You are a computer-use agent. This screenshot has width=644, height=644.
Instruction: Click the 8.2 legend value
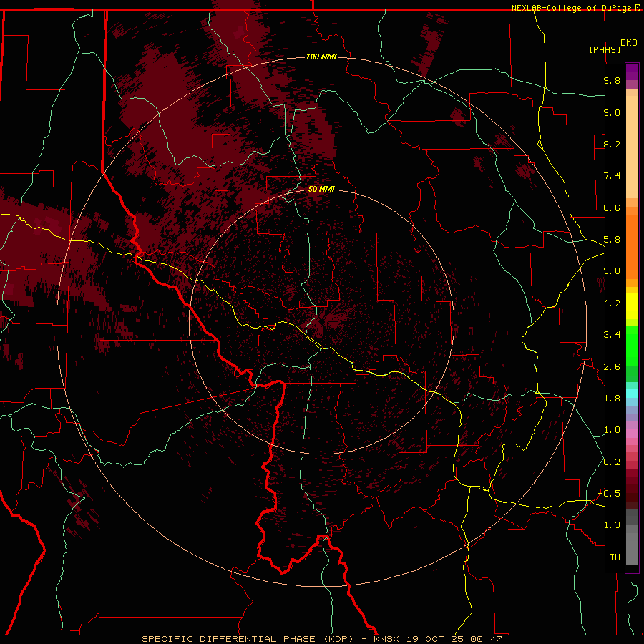click(612, 144)
